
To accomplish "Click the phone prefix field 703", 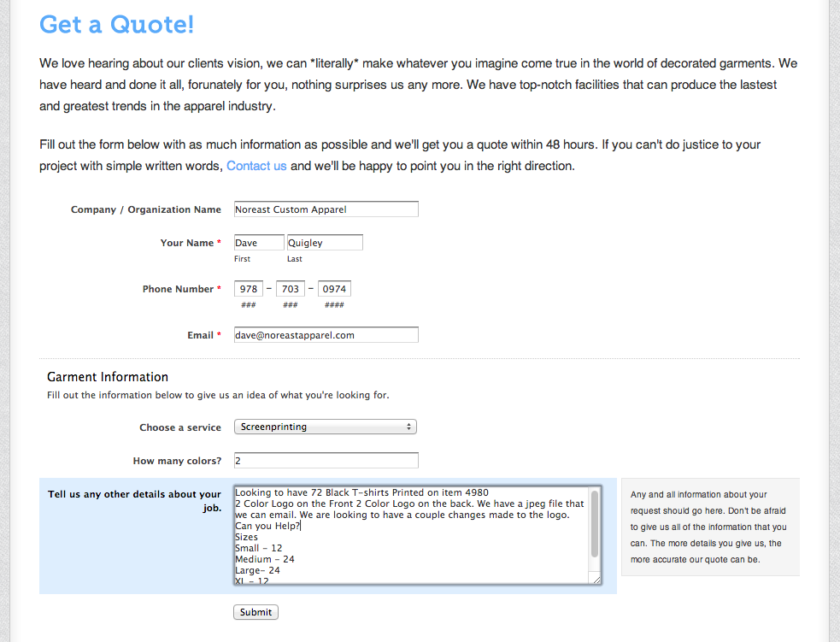I will (291, 288).
